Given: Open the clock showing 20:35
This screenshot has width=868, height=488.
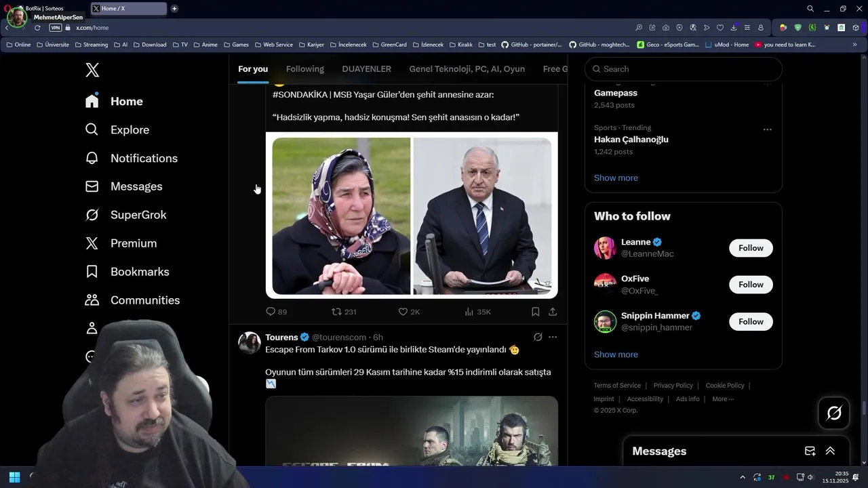Looking at the screenshot, I should [835, 477].
